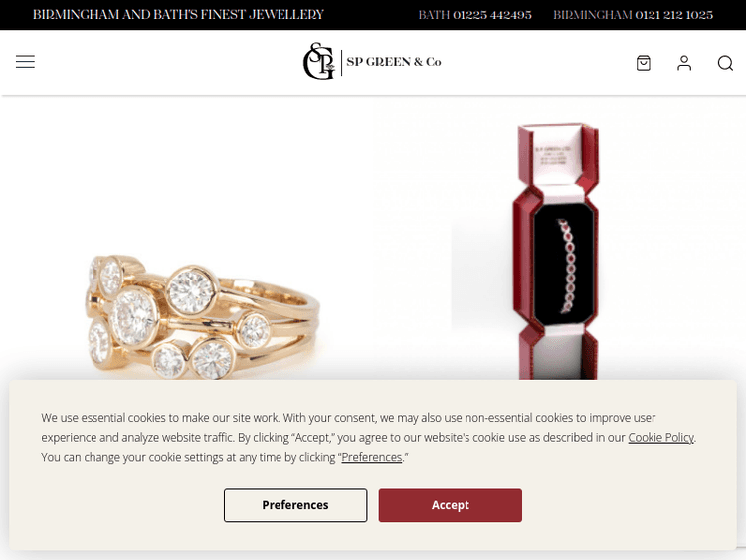Open the hamburger navigation menu
This screenshot has height=560, width=746.
coord(25,62)
